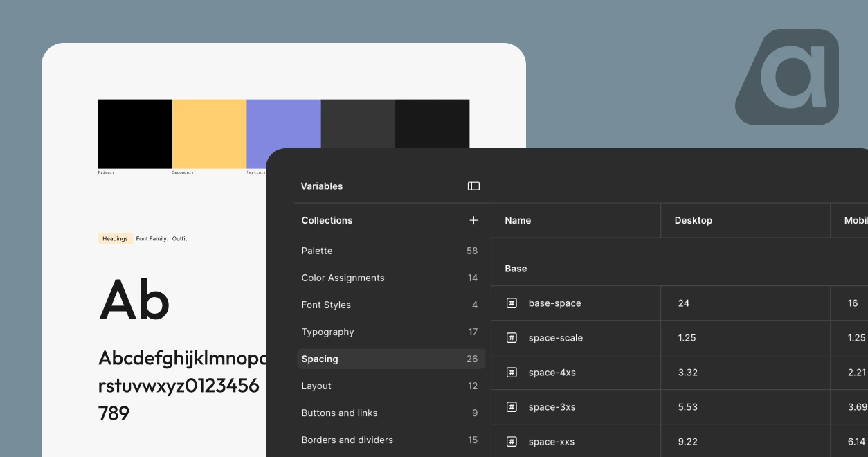This screenshot has width=868, height=457.
Task: Click the large 'a' logo badge
Action: pos(788,77)
